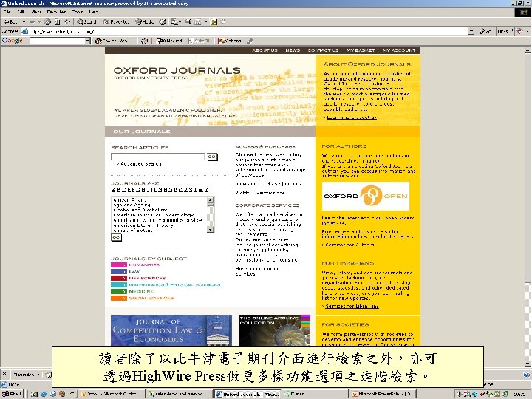Click the address bar URL field
Screen dimensions: 532x399
(x=245, y=31)
